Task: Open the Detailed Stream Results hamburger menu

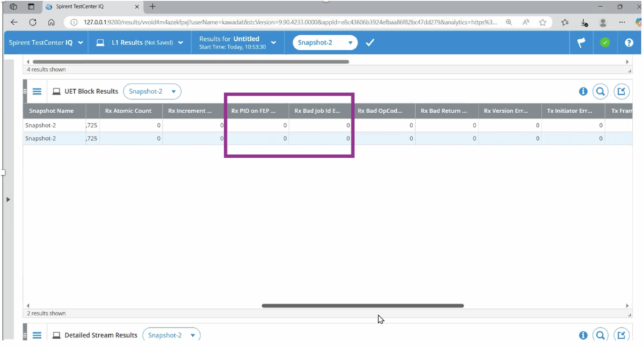Action: [37, 335]
